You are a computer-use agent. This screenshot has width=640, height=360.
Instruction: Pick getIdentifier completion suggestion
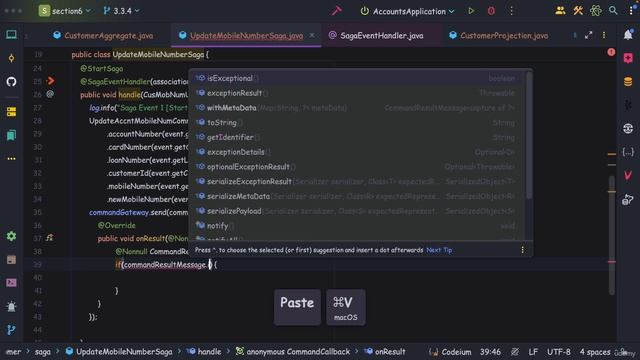coord(357,137)
